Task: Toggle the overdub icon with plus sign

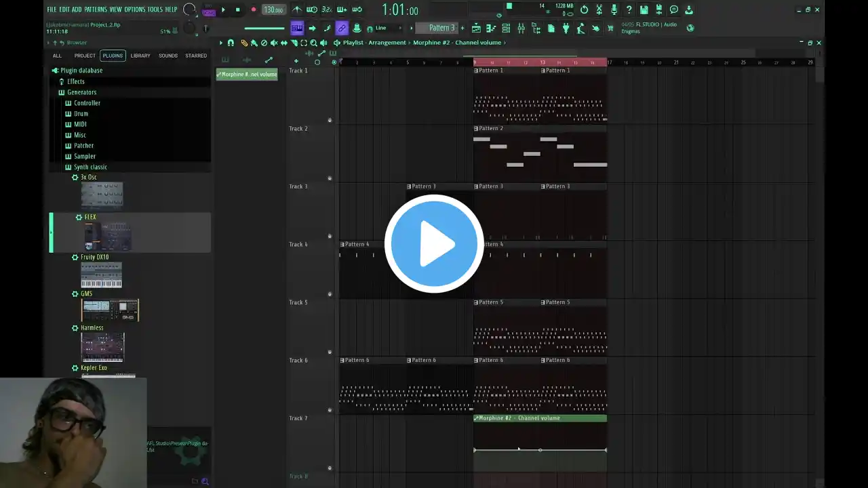Action: coord(342,9)
